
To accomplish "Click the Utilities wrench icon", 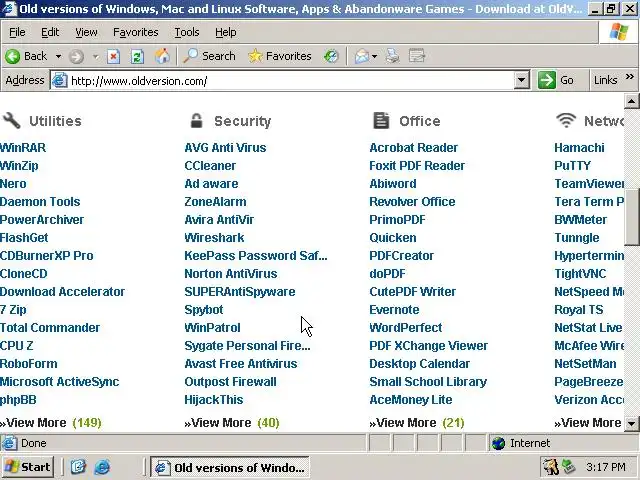I will pos(11,120).
